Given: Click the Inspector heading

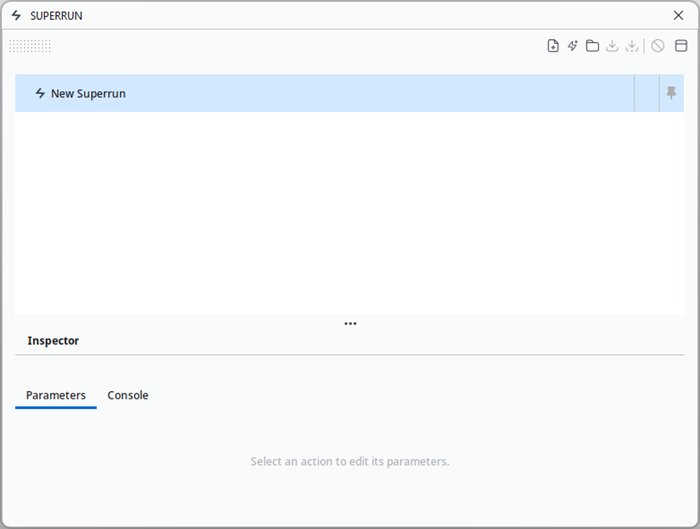Looking at the screenshot, I should tap(53, 341).
